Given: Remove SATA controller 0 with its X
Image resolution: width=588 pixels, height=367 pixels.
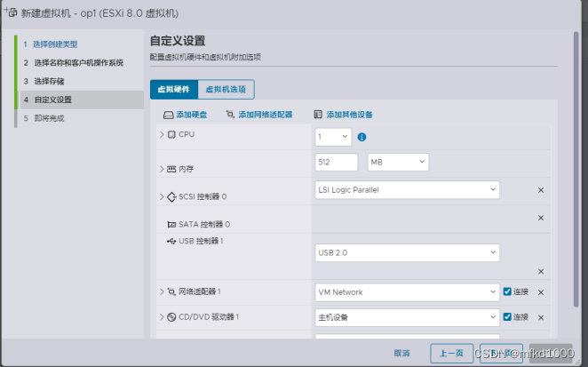Looking at the screenshot, I should [x=541, y=218].
